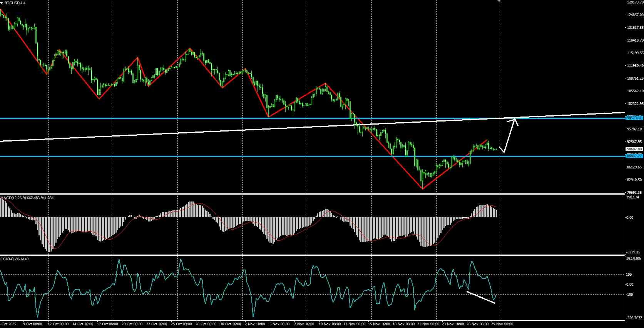The height and width of the screenshot is (328, 644).
Task: Click price scale value 128173.70
Action: pyautogui.click(x=635, y=2)
